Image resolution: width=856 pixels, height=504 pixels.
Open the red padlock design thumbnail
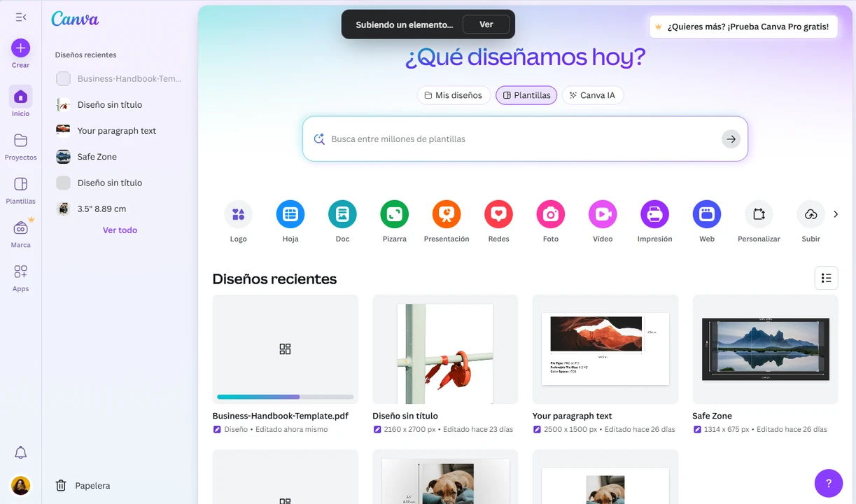click(x=445, y=349)
